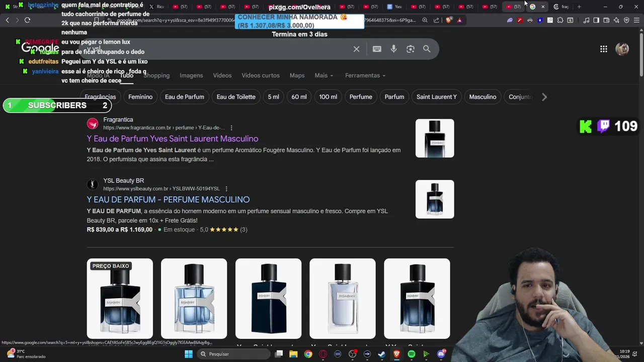This screenshot has height=362, width=644.
Task: Click YSL Beauty result perfume thumbnail
Action: click(x=435, y=199)
